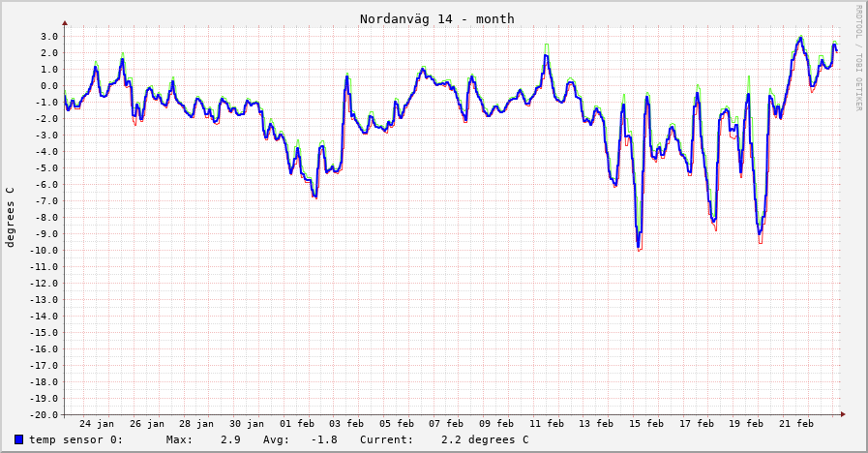Select the 30 jan date label
This screenshot has width=868, height=453.
coord(247,423)
